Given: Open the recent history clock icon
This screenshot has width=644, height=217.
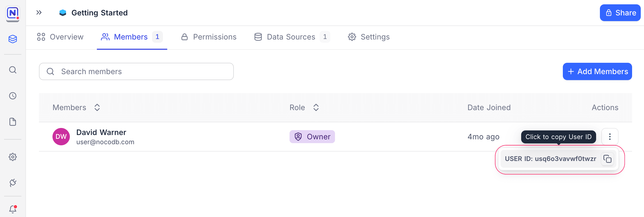Looking at the screenshot, I should [13, 96].
